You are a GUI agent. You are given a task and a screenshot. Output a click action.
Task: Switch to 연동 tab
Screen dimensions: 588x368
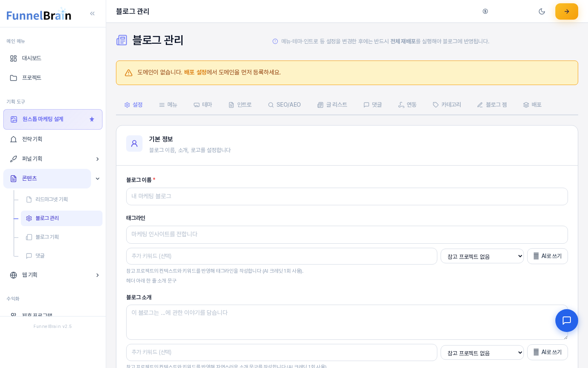[408, 105]
